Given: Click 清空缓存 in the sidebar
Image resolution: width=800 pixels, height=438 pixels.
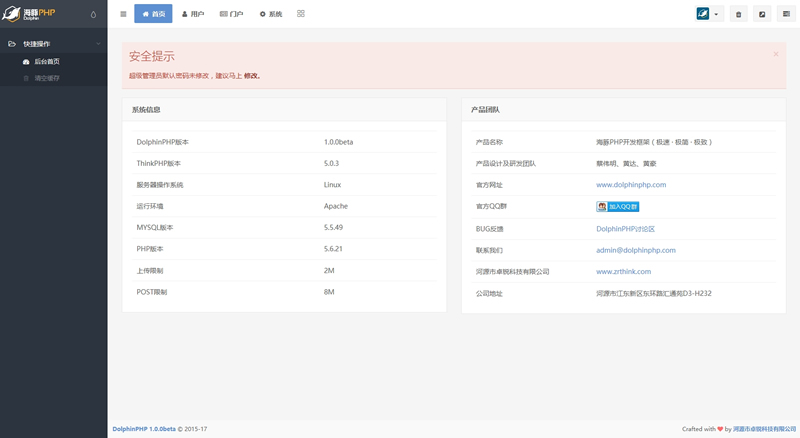Looking at the screenshot, I should pos(47,78).
